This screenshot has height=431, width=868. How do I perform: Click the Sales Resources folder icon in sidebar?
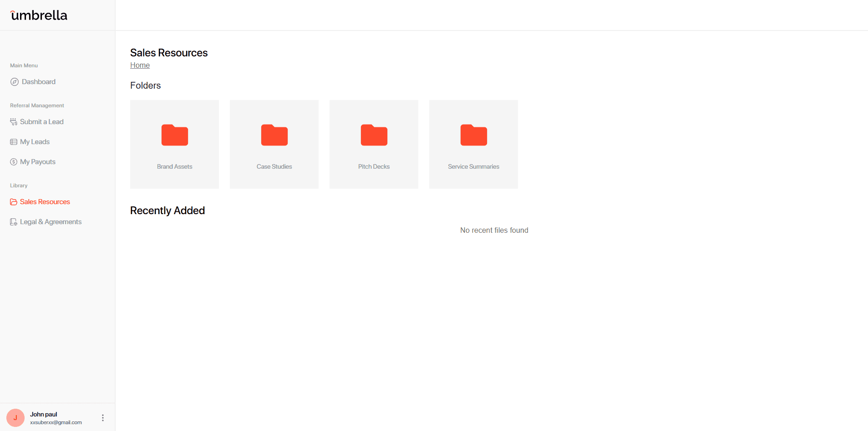coord(14,202)
